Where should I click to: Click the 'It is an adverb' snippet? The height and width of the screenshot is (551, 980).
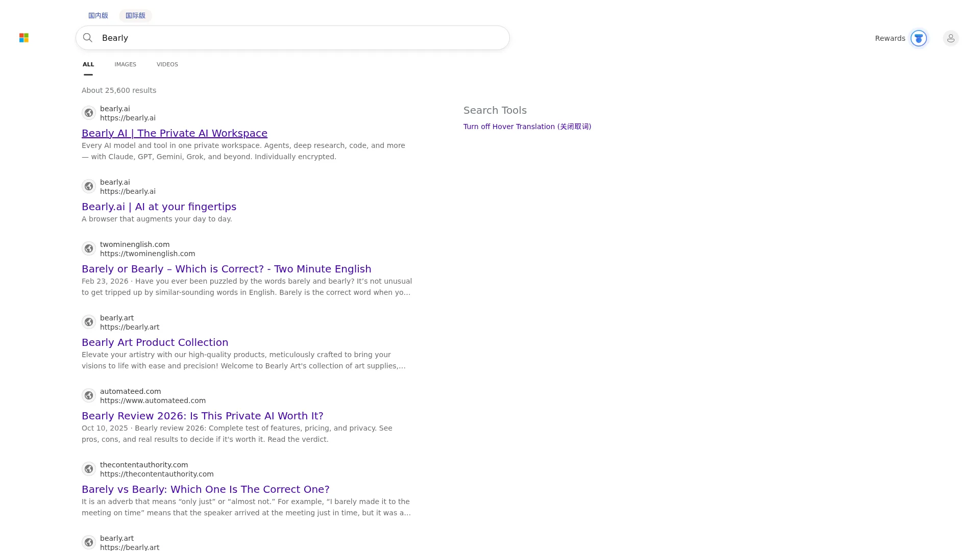click(x=246, y=507)
